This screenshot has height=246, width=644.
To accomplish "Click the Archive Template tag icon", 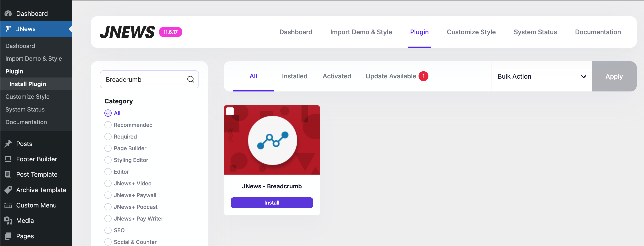I will coord(8,190).
